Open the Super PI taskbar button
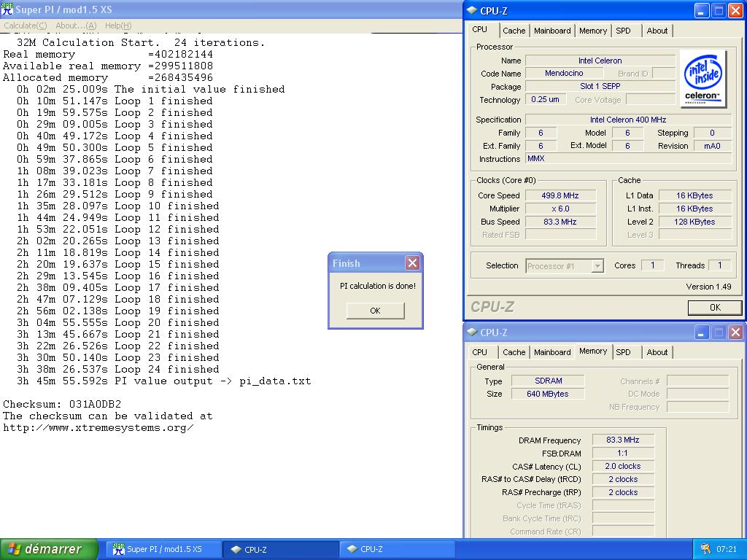 [x=163, y=549]
